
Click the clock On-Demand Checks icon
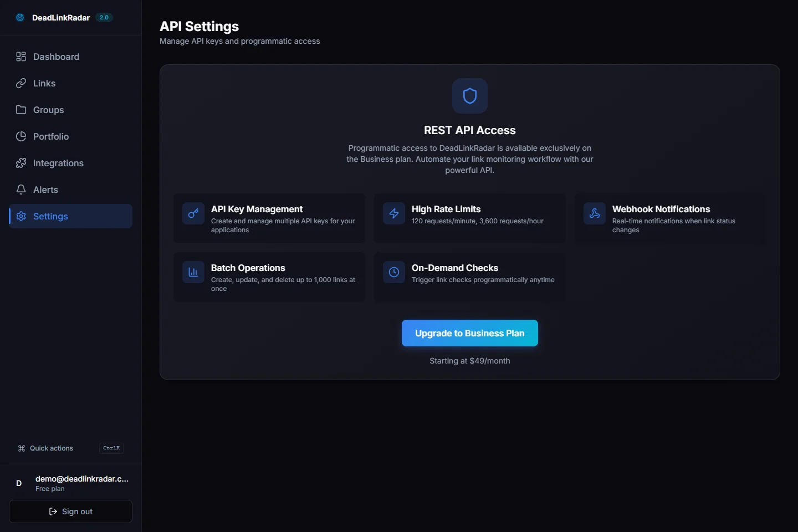pos(394,272)
